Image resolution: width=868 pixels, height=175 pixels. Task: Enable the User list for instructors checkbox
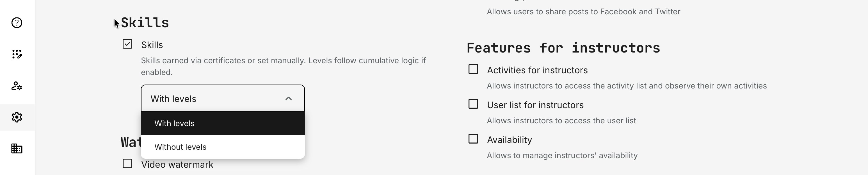[x=473, y=104]
